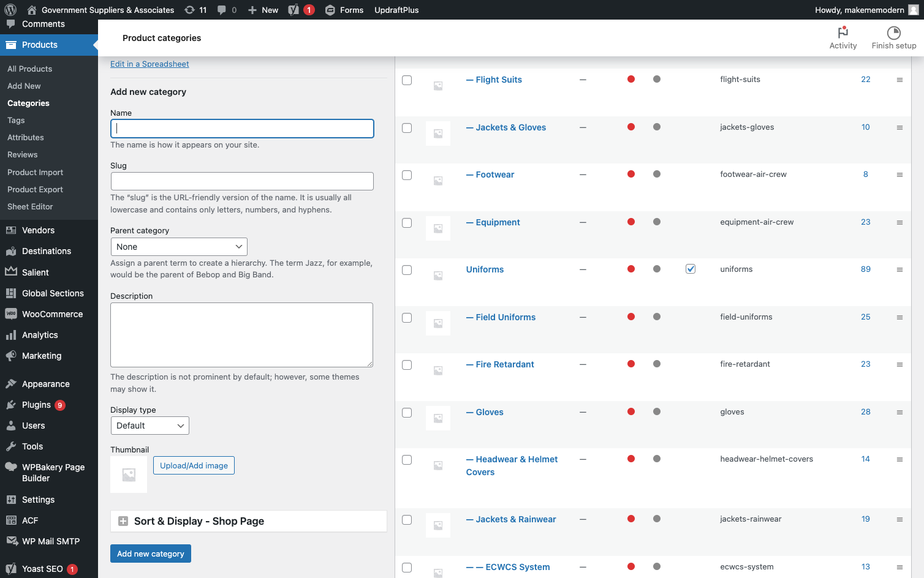This screenshot has width=924, height=578.
Task: Uncheck the checked box beside uniforms slug
Action: (691, 269)
